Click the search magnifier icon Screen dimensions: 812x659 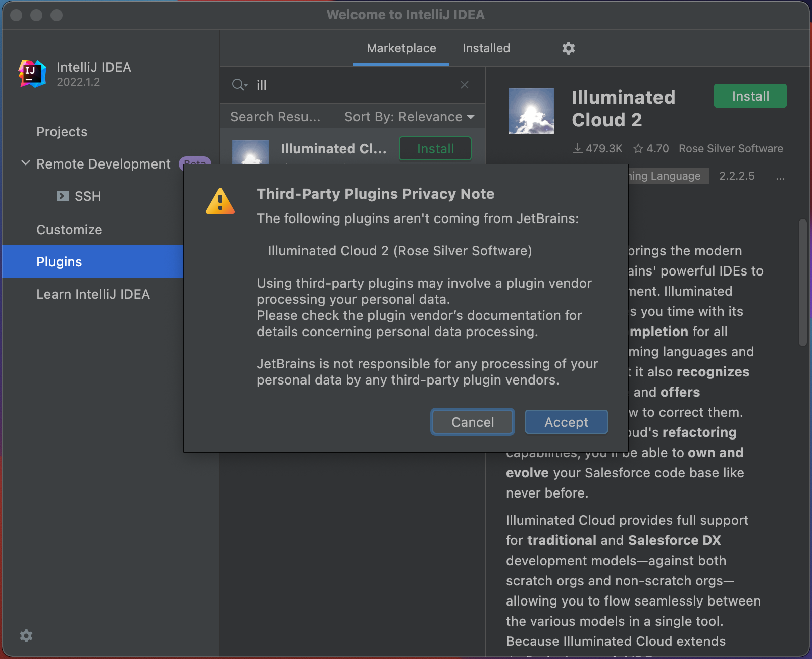239,85
